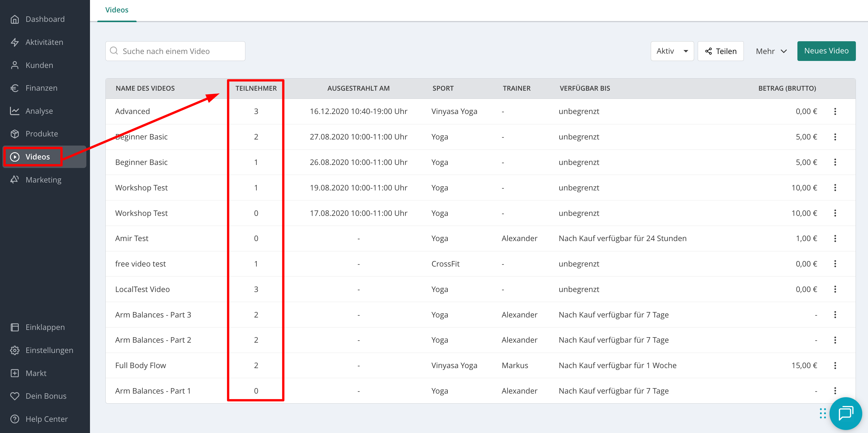Click '16.12.2020 10:40-19:00 Uhr' cell

click(358, 111)
